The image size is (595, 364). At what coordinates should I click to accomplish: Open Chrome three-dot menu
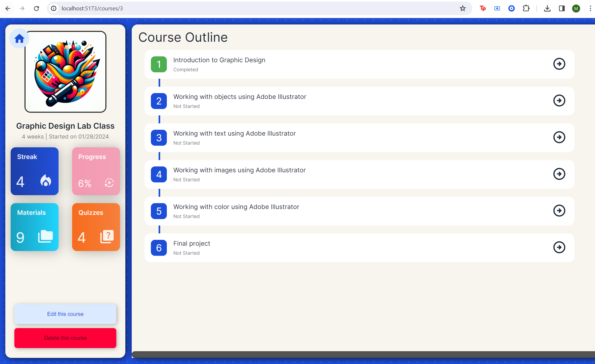point(590,9)
